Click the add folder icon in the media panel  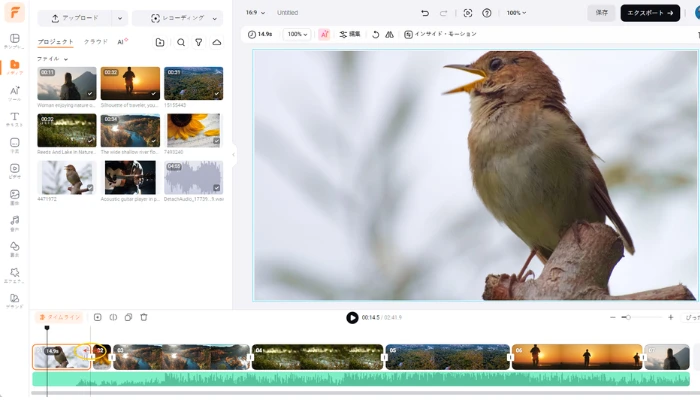coord(160,42)
